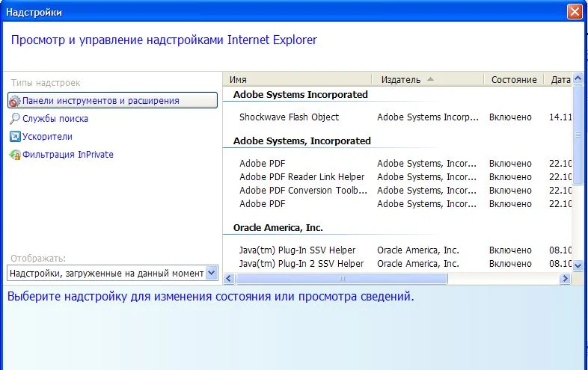Click horizontal scrollbar left arrow
Viewport: 588px width, 370px height.
230,279
